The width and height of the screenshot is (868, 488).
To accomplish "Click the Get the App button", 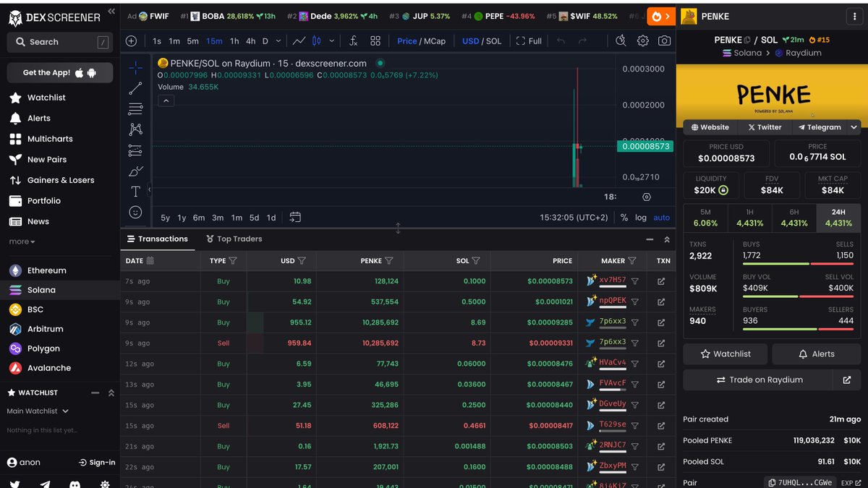I will tap(60, 72).
